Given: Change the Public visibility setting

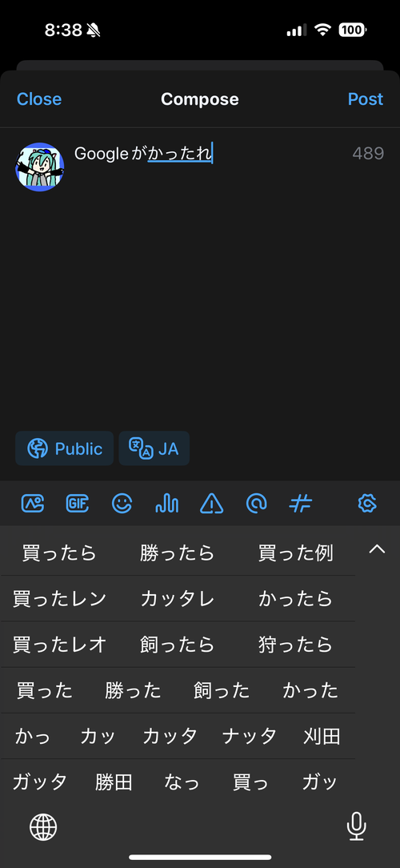Looking at the screenshot, I should 64,448.
